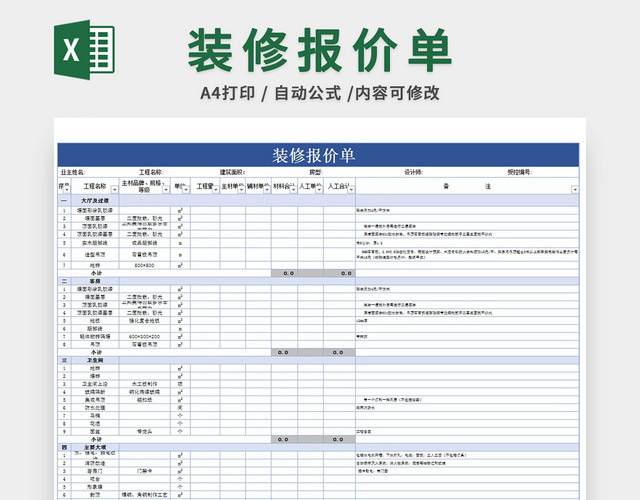Select the 客房 section header cell
Image resolution: width=640 pixels, height=500 pixels.
95,281
